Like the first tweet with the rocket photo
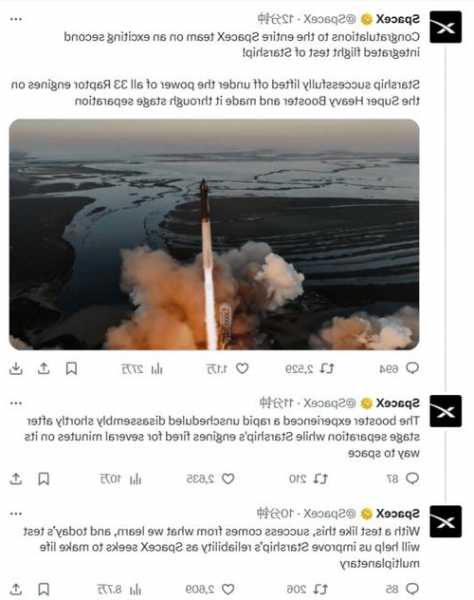The width and height of the screenshot is (474, 600). tap(242, 368)
